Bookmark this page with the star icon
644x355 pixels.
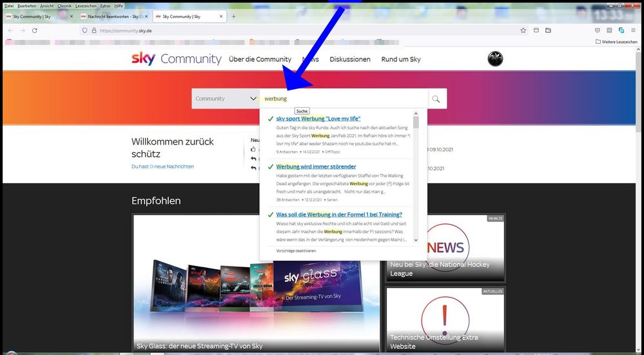click(x=523, y=30)
